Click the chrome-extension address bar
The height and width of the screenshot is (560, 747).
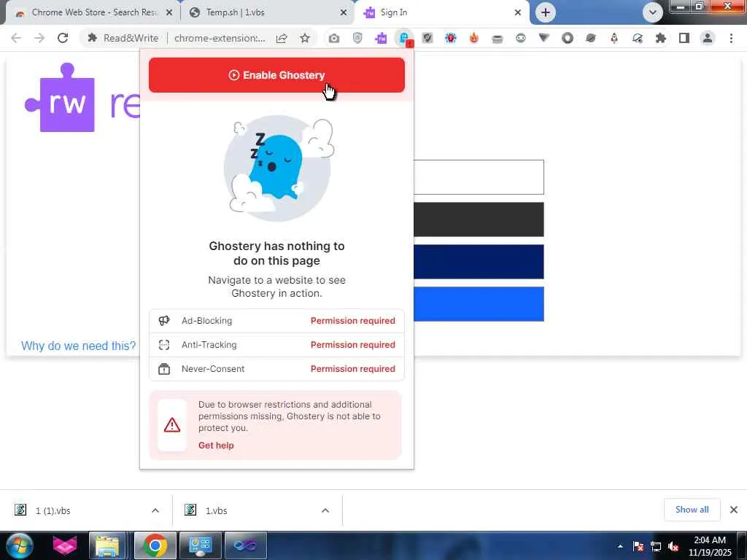[220, 38]
